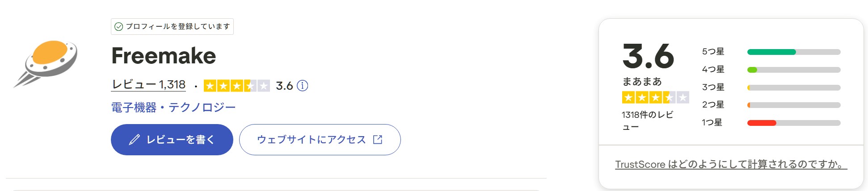This screenshot has height=191, width=868.
Task: Click the TrustScore info circle icon
Action: (x=303, y=86)
